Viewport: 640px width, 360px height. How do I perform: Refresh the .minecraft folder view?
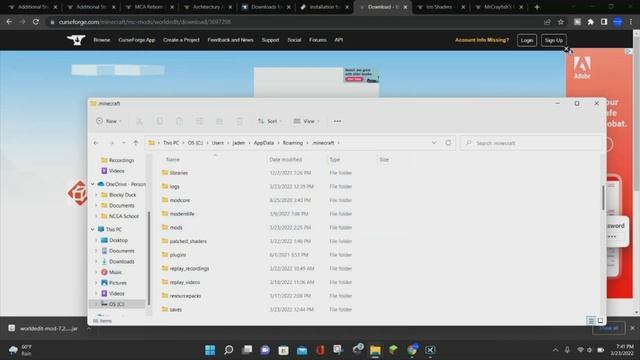tap(448, 143)
